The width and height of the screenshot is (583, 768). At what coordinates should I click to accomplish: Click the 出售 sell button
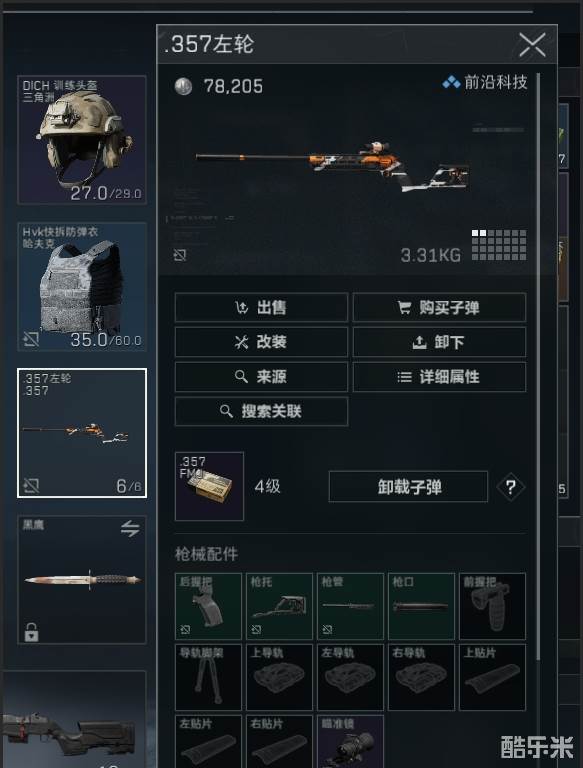pos(261,308)
